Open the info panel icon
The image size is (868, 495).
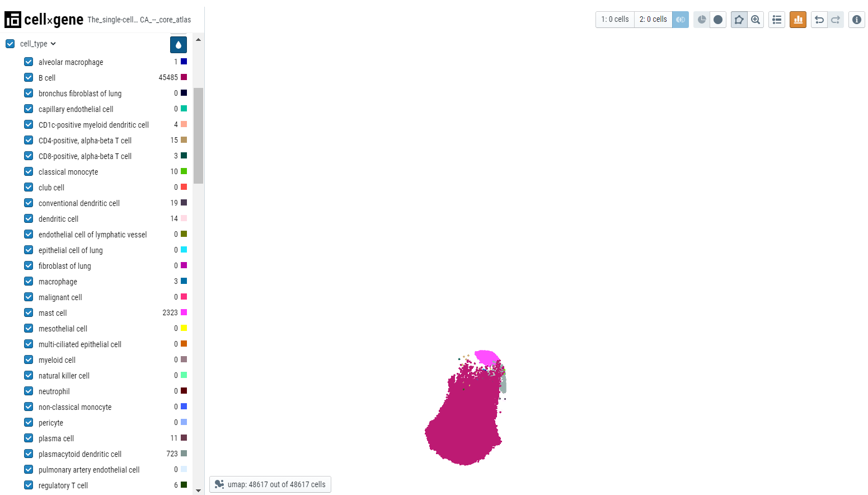(857, 20)
